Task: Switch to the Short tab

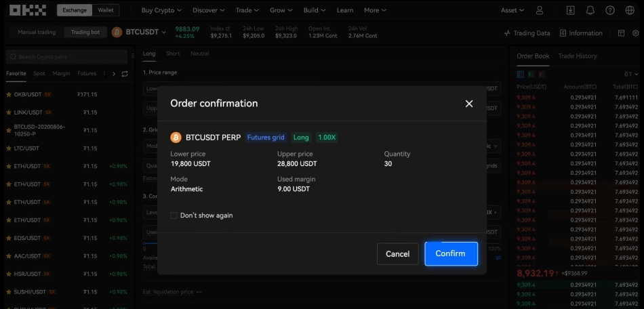Action: pos(173,54)
